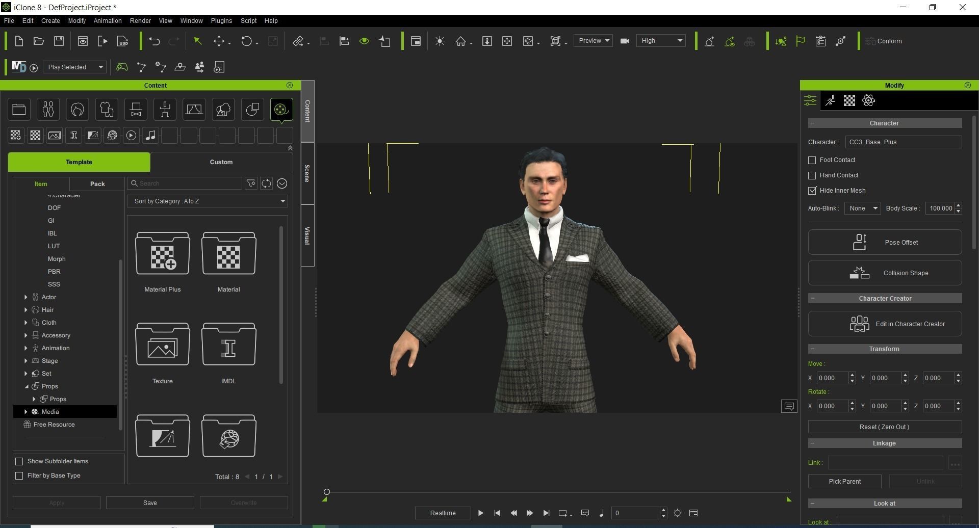Activate the Select object arrow tool
This screenshot has width=980, height=528.
point(197,41)
